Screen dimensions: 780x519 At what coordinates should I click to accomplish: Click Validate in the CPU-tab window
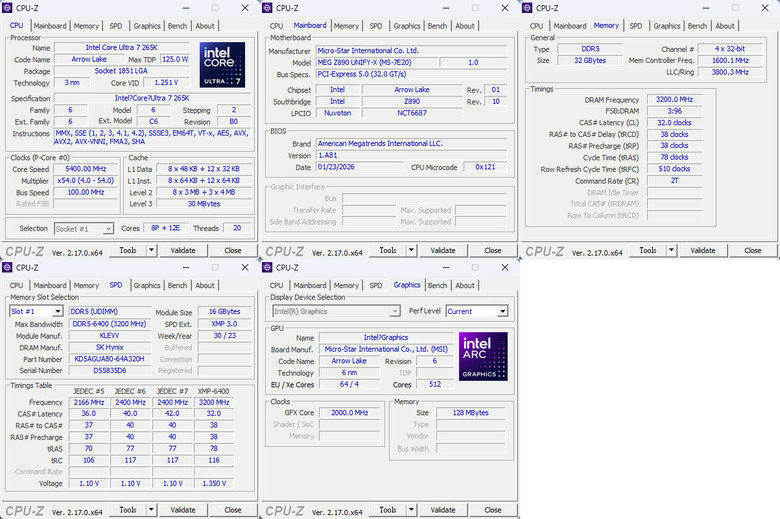[183, 250]
